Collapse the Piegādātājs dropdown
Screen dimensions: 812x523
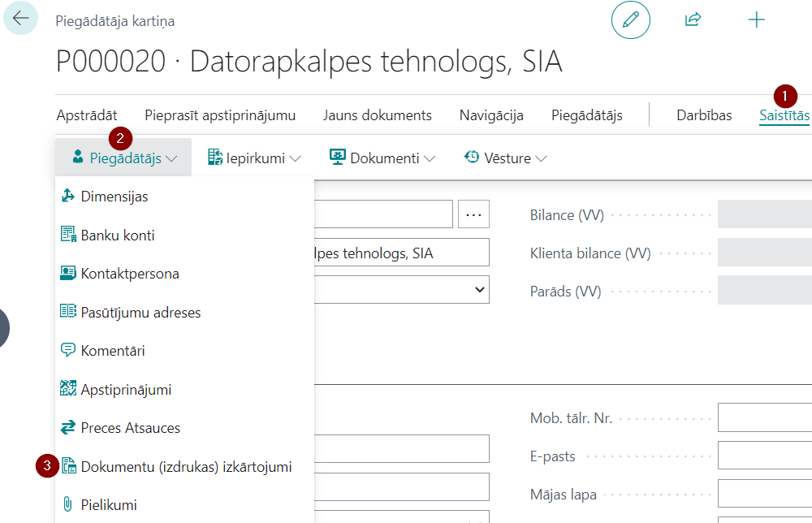coord(123,158)
